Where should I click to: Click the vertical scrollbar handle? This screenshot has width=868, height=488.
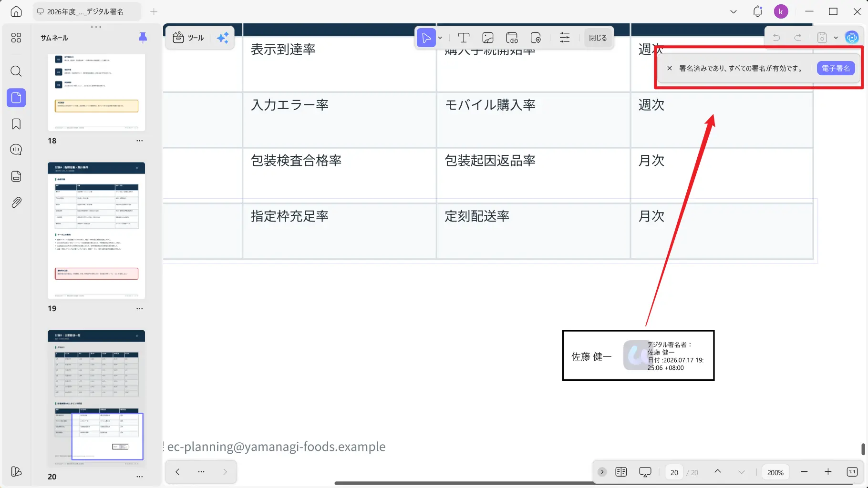[x=863, y=449]
